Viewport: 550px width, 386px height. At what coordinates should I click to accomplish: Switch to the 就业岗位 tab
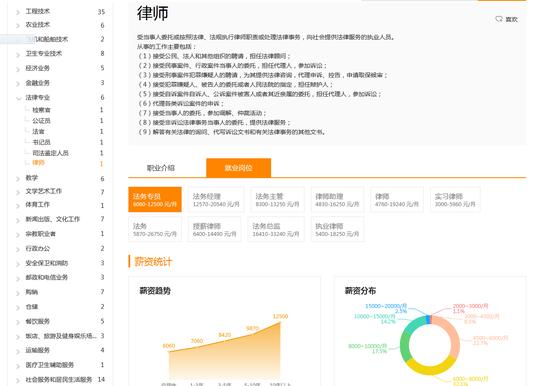coord(239,168)
